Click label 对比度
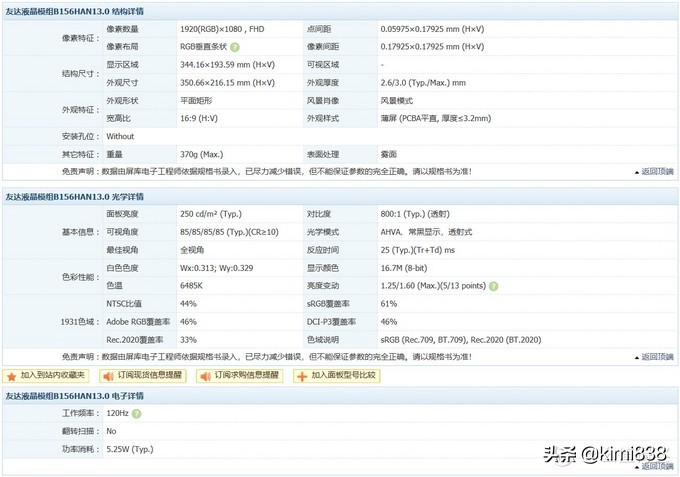Image resolution: width=680 pixels, height=477 pixels. tap(319, 214)
